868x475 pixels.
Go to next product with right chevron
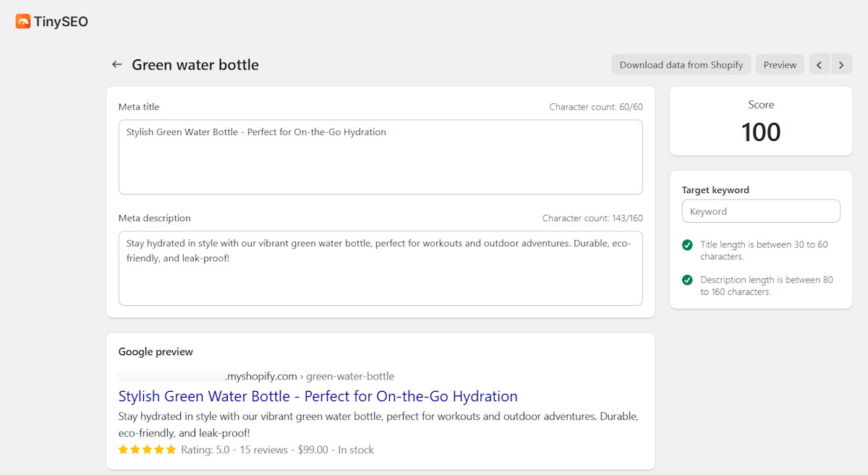[x=841, y=64]
